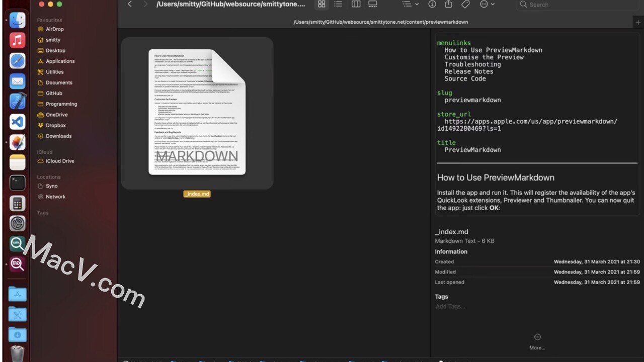Open Calculator from the Dock
644x362 pixels.
[18, 203]
